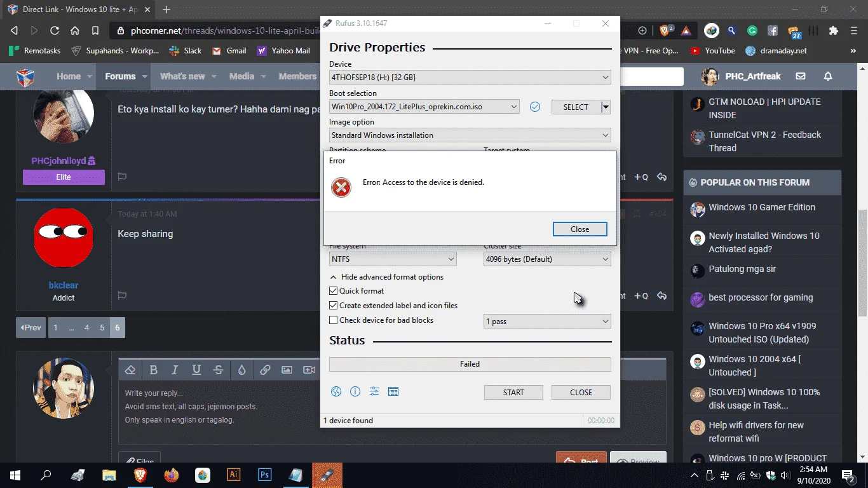Image resolution: width=868 pixels, height=488 pixels.
Task: Open Rufus About info icon
Action: [355, 391]
